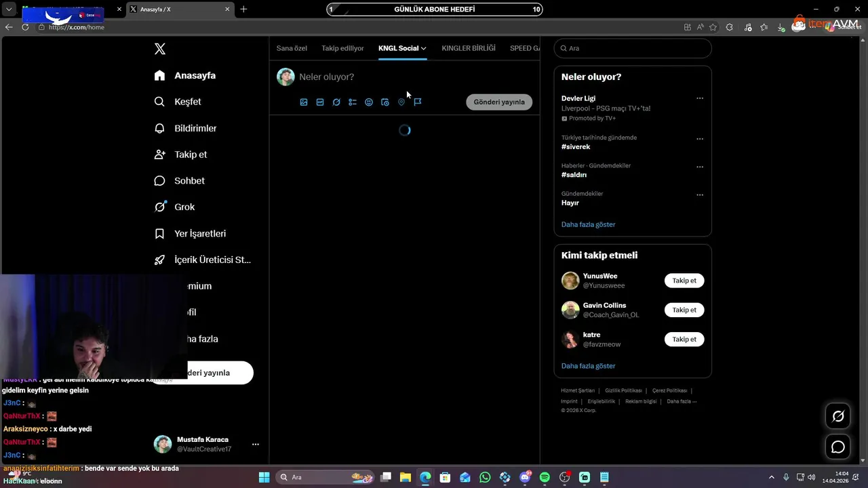Bookmark the page with the star icon
Screen dimensions: 868x488
coord(713,27)
